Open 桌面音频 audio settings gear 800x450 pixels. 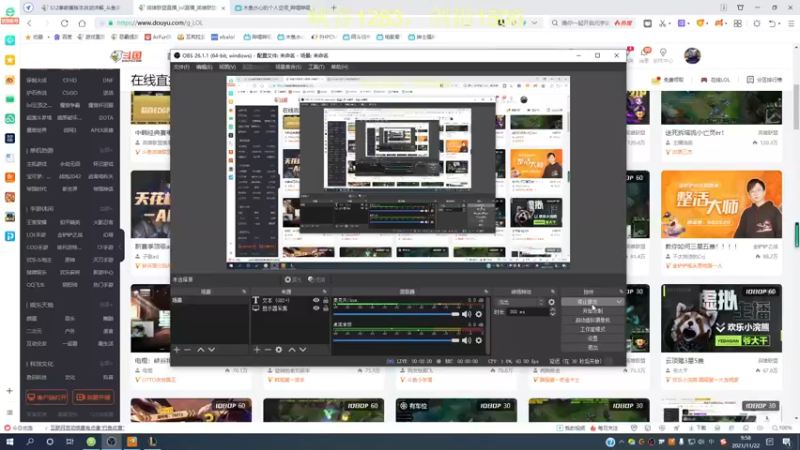tap(479, 340)
